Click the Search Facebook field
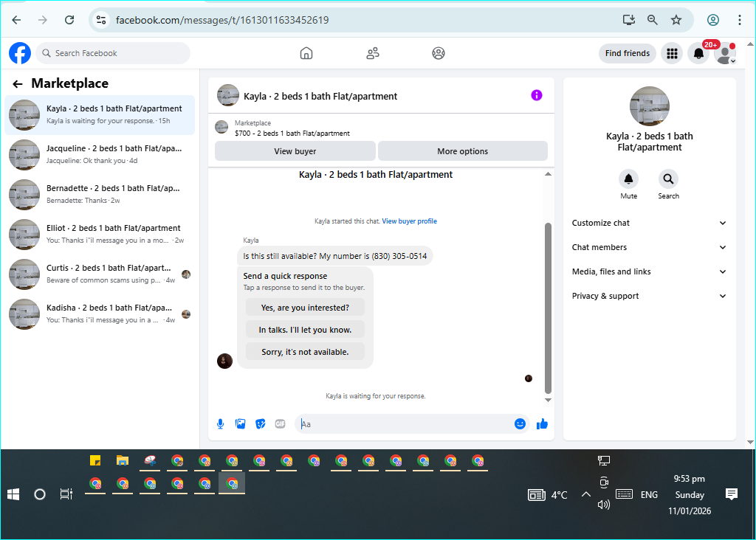This screenshot has height=540, width=756. 113,53
